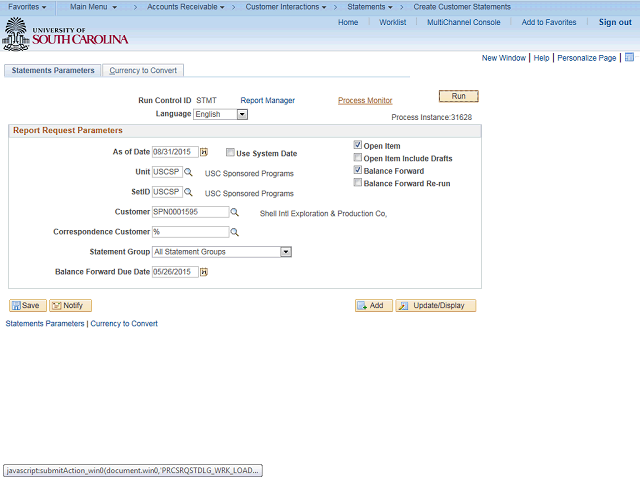Viewport: 640px width, 480px height.
Task: Click Sign out link
Action: tap(615, 22)
